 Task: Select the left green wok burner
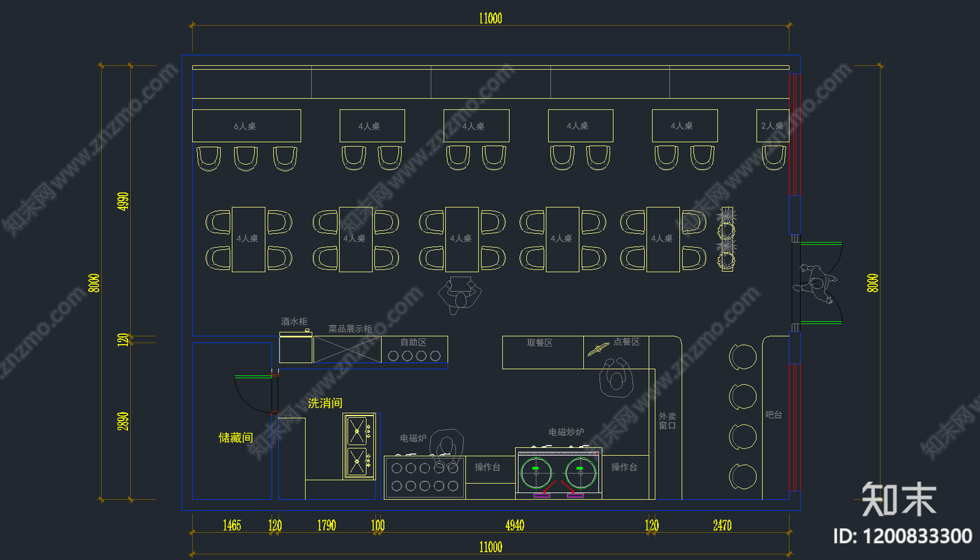click(x=536, y=473)
